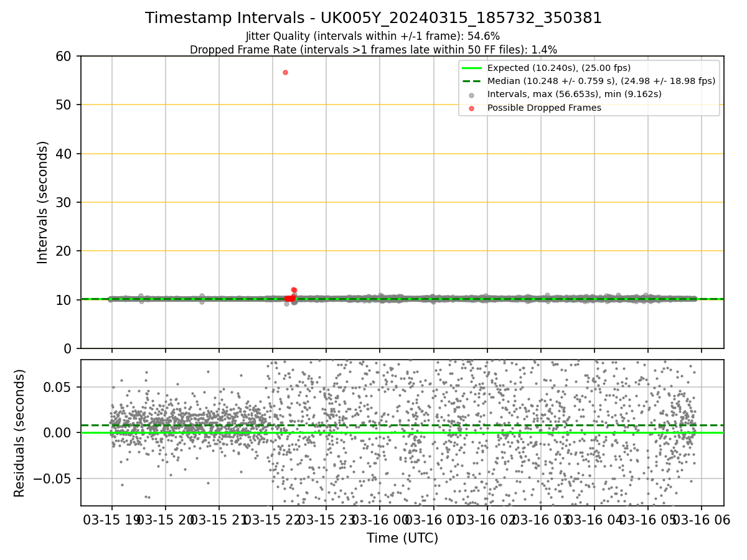This screenshot has width=747, height=560.
Task: Click the red dropped-frame cluster near 12 seconds
Action: tap(294, 290)
